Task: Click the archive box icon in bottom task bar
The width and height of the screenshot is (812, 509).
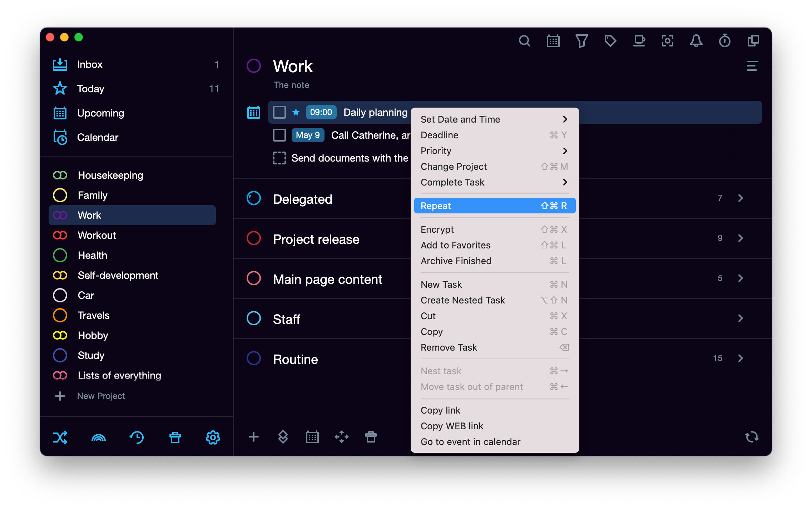Action: [x=371, y=437]
